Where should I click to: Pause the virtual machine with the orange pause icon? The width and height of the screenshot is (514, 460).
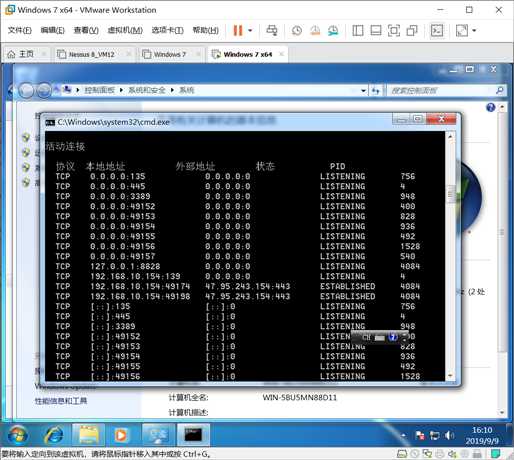click(x=238, y=30)
